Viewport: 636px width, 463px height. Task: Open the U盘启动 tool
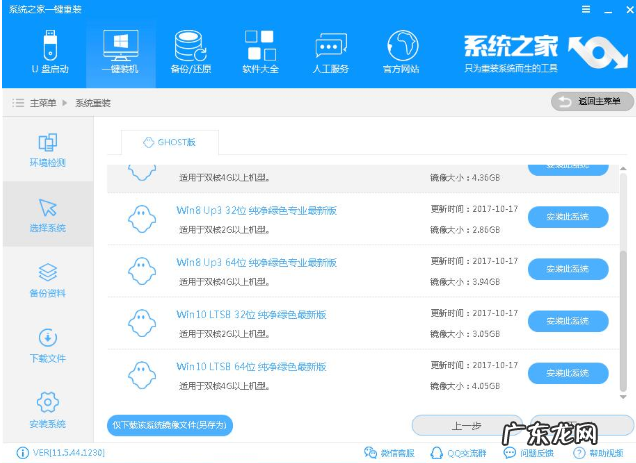click(x=50, y=51)
